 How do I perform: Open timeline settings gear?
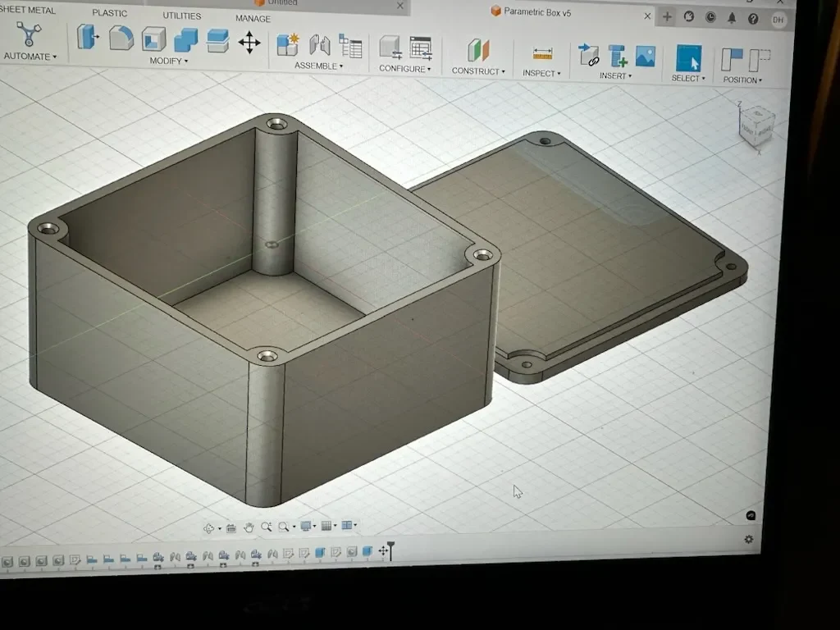(x=749, y=540)
